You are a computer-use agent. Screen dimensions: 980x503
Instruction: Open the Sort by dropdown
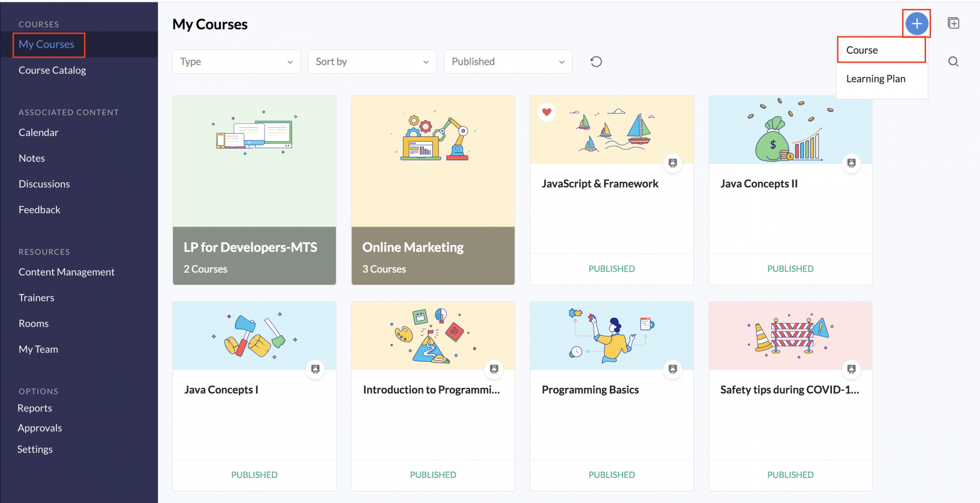point(372,62)
